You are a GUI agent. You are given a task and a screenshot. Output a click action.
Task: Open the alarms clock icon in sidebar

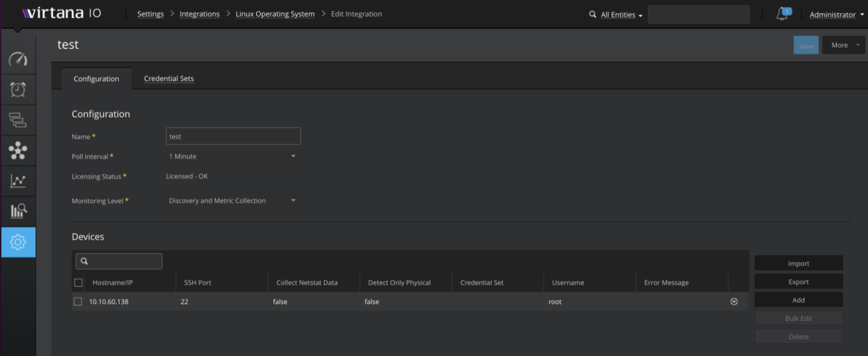[18, 89]
